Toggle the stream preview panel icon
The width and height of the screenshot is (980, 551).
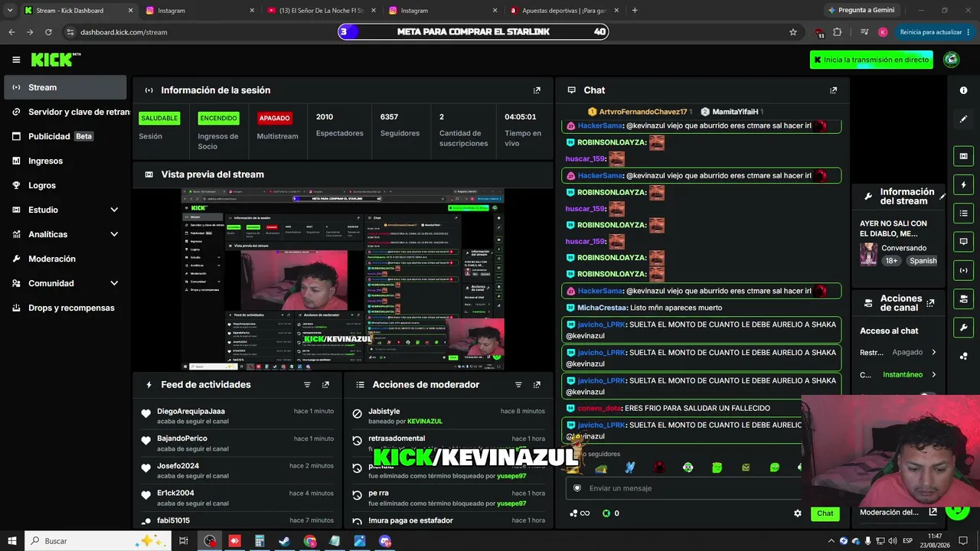[x=963, y=156]
